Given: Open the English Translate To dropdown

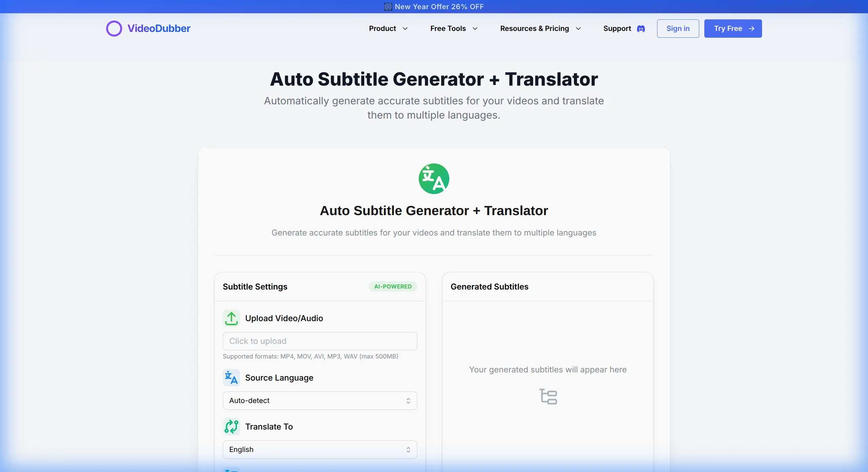Looking at the screenshot, I should 319,449.
